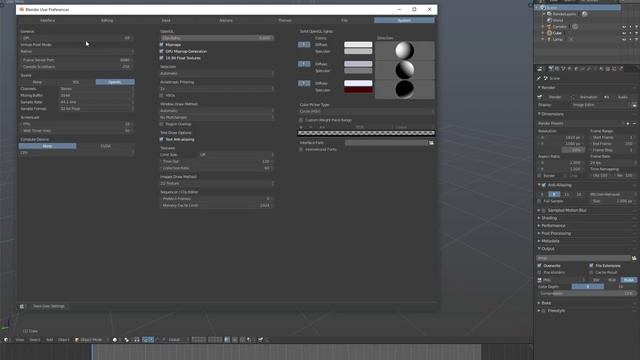Viewport: 640px width, 360px height.
Task: Open the Editing preferences tab
Action: pyautogui.click(x=107, y=20)
